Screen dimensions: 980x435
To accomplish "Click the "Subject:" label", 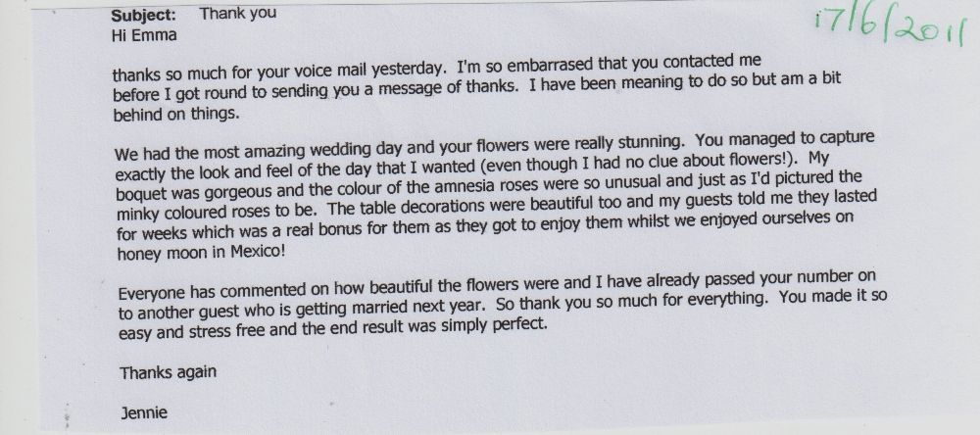I will click(144, 15).
